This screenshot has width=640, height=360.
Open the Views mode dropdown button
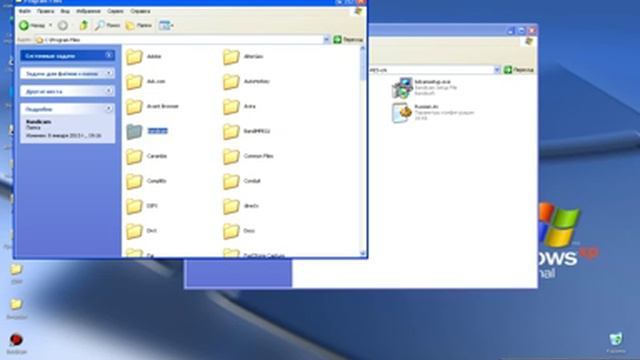pyautogui.click(x=166, y=25)
